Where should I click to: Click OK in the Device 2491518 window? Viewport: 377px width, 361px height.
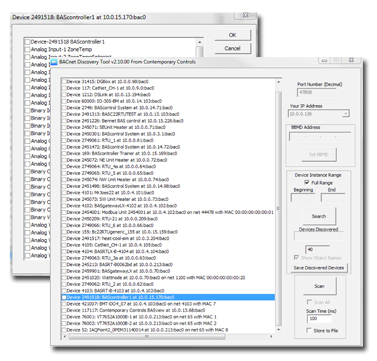232,35
